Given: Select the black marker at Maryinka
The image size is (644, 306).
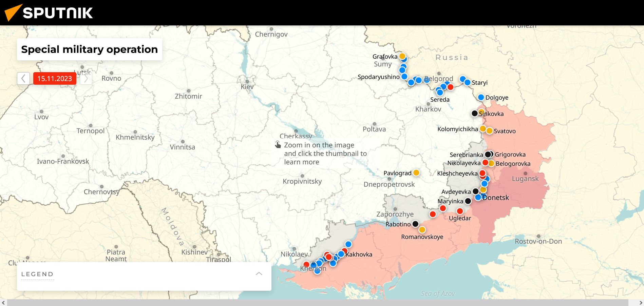Looking at the screenshot, I should (x=468, y=201).
